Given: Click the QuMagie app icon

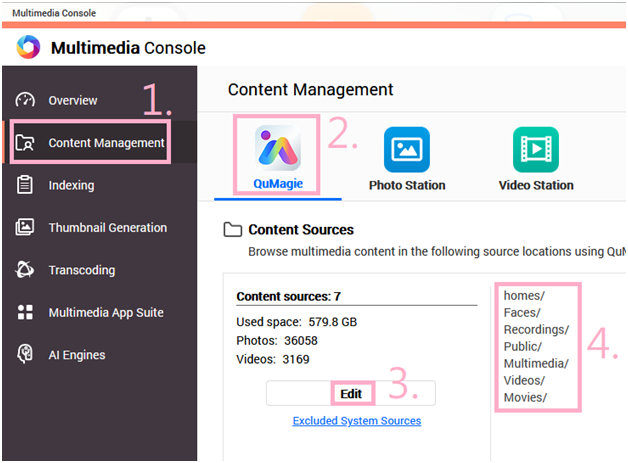Looking at the screenshot, I should [277, 150].
